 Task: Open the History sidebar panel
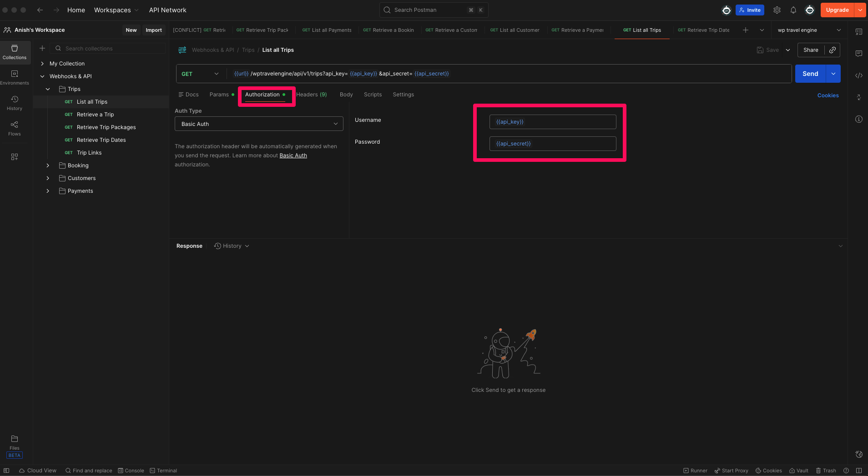pos(15,103)
